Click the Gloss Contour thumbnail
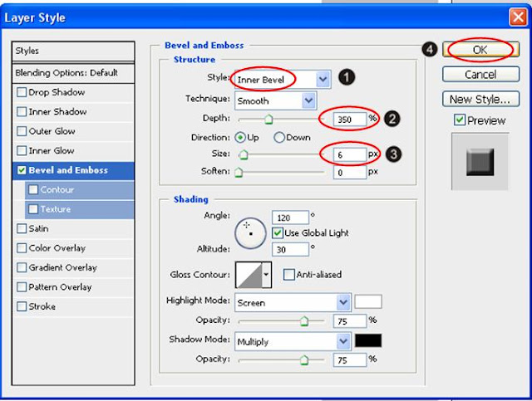 point(249,275)
